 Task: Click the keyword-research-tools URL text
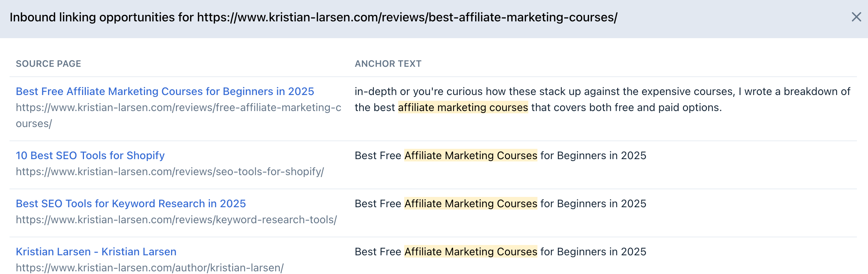tap(176, 220)
